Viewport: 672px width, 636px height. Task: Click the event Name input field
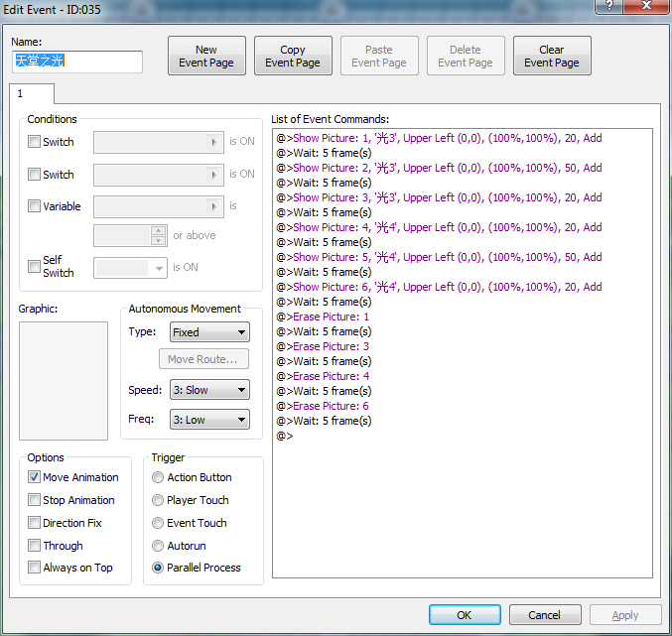[x=77, y=62]
